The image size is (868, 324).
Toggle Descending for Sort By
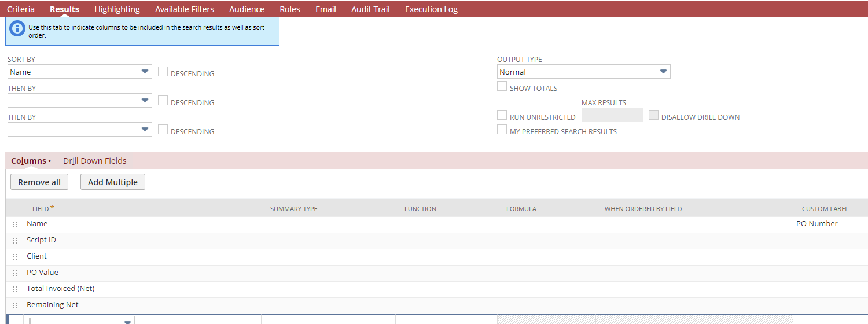pos(163,72)
